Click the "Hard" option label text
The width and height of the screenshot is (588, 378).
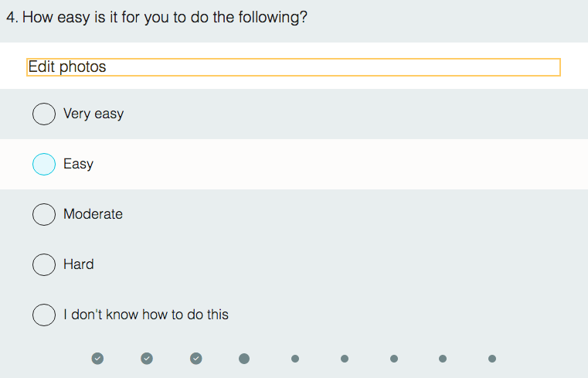(x=79, y=264)
